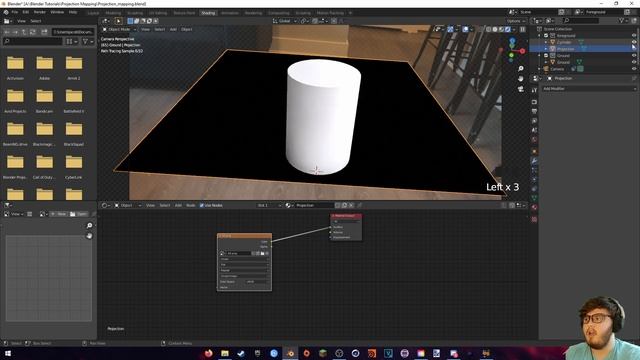The image size is (640, 360).
Task: Select the Camera object in outliner
Action: click(x=557, y=69)
